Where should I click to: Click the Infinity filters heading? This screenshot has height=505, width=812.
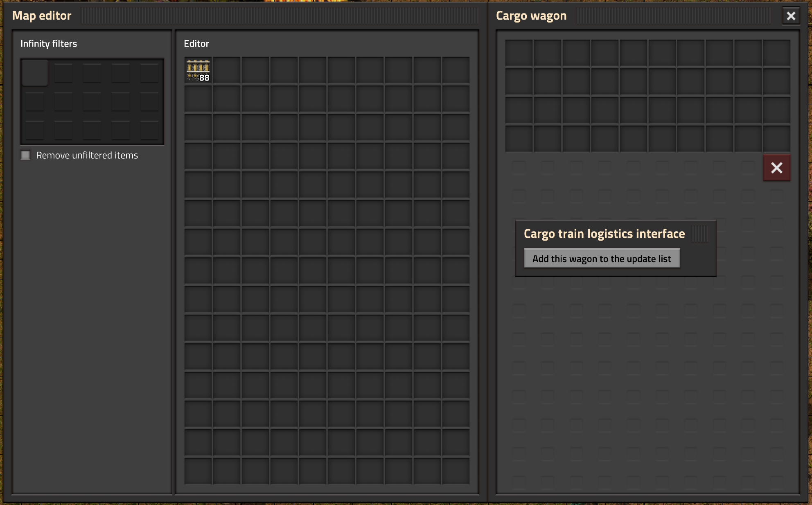point(49,43)
